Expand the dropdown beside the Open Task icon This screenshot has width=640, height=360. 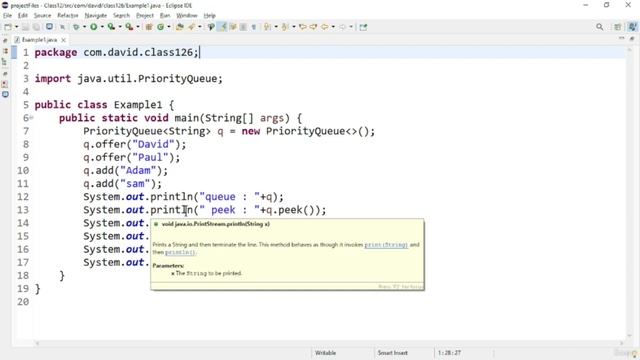(200, 27)
